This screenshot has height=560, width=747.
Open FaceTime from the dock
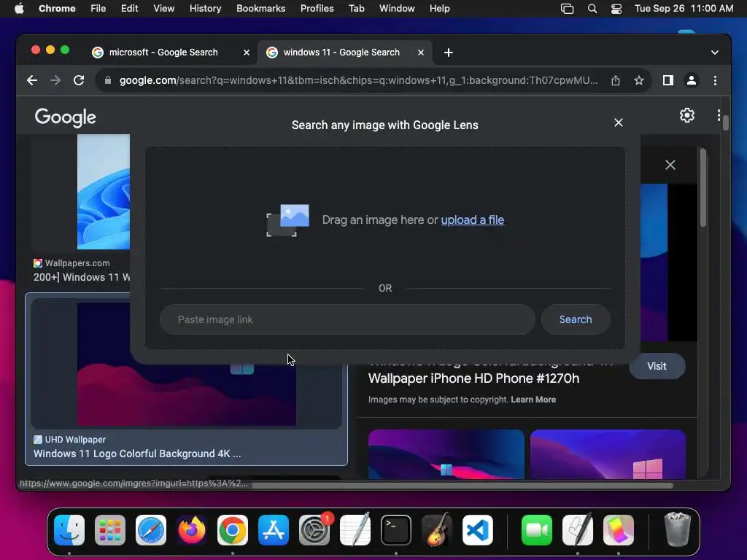(x=537, y=530)
